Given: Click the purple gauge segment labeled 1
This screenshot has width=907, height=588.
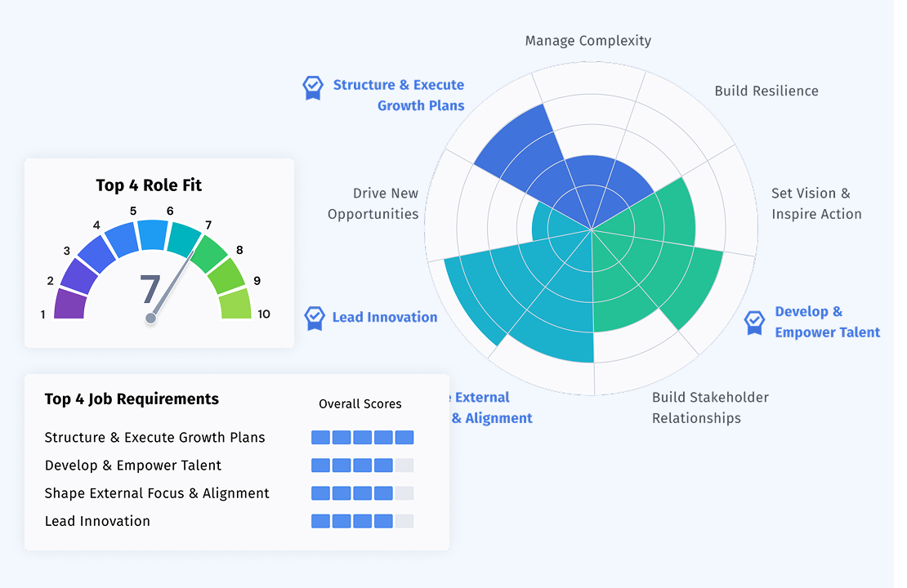Looking at the screenshot, I should (69, 304).
